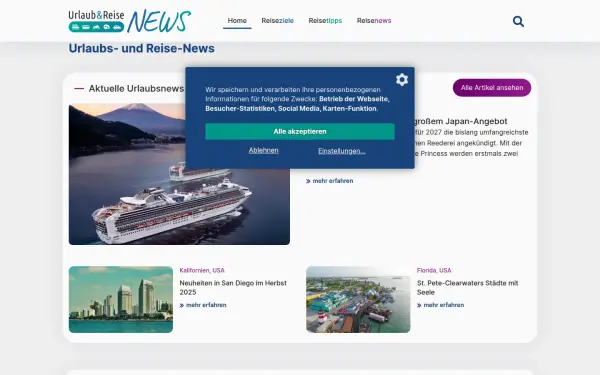Screen dimensions: 600x375
Task: Open headline Neuheiten in San Diego im Herbst 2025
Action: (233, 288)
